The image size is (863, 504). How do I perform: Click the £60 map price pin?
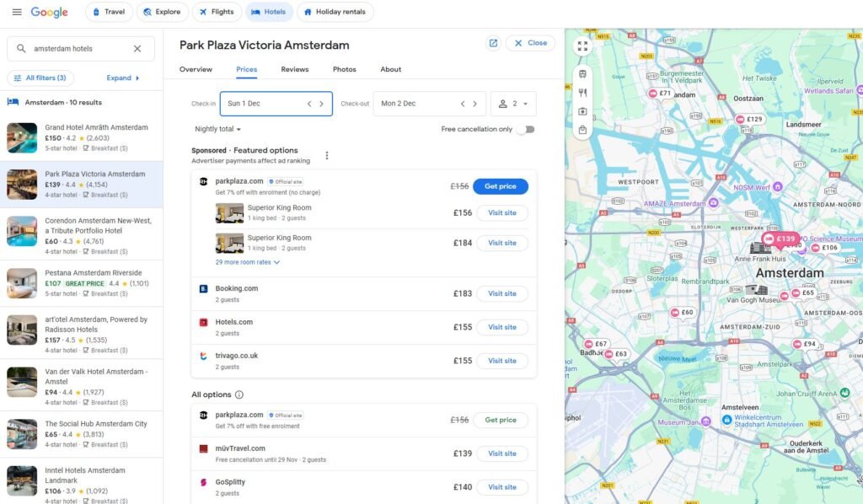(681, 312)
